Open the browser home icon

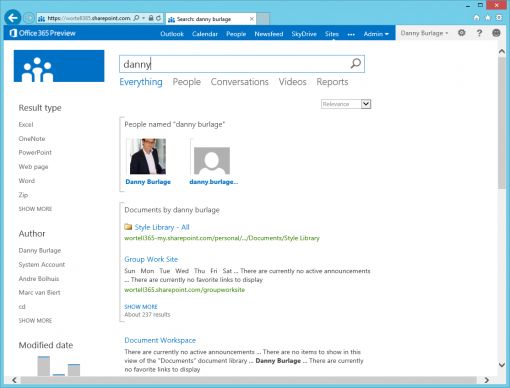pos(477,17)
